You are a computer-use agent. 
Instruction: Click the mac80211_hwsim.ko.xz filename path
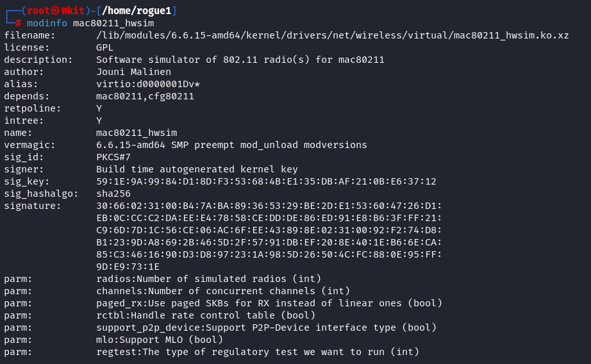332,35
